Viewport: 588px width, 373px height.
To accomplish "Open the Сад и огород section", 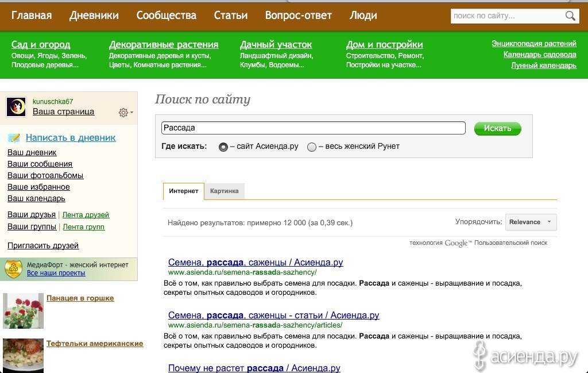I will 41,44.
